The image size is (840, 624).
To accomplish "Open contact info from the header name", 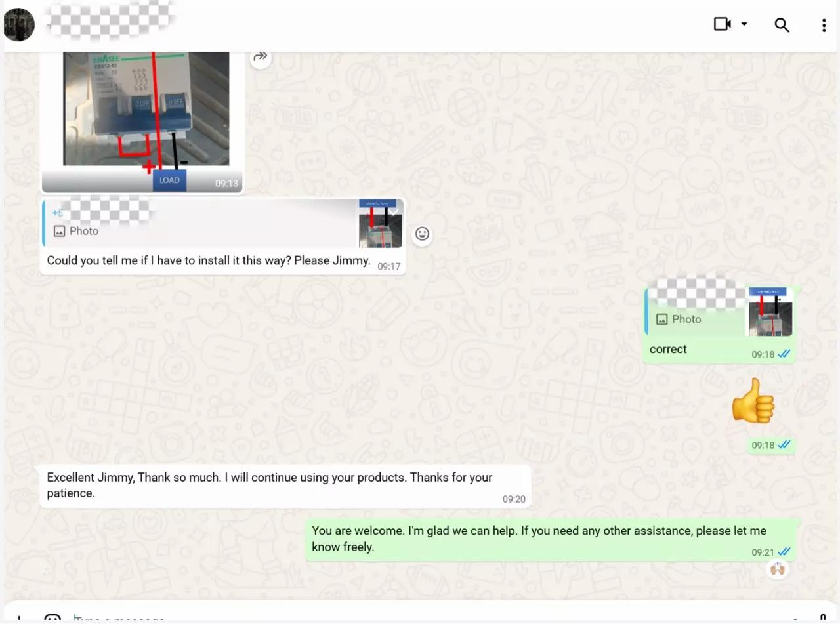I will [x=112, y=25].
